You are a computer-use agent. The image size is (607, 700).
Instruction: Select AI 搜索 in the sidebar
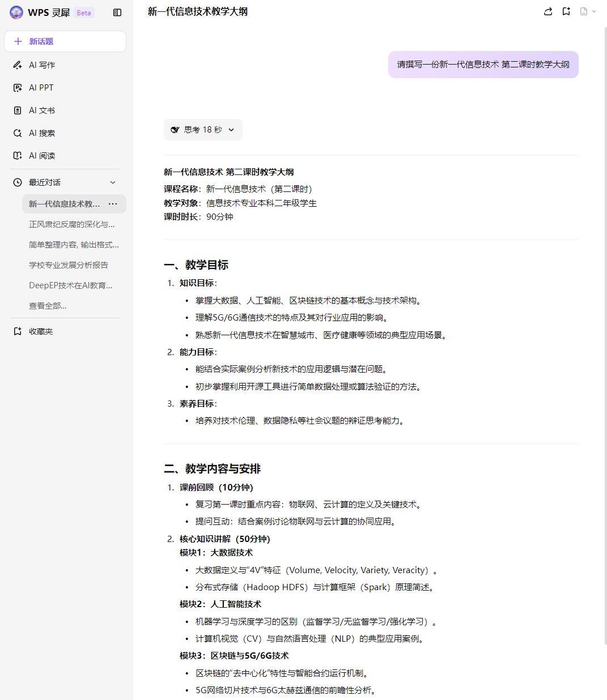click(42, 133)
